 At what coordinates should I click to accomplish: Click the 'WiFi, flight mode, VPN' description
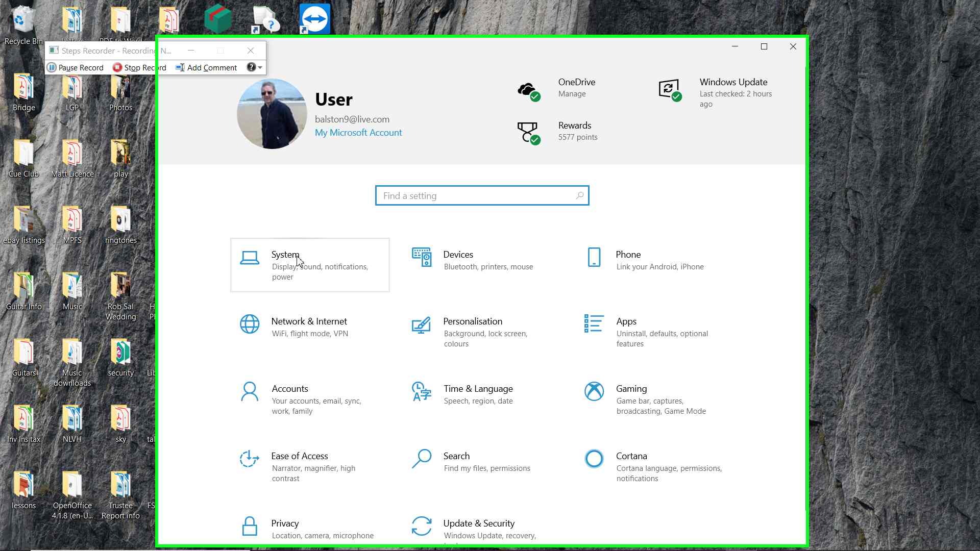coord(310,334)
